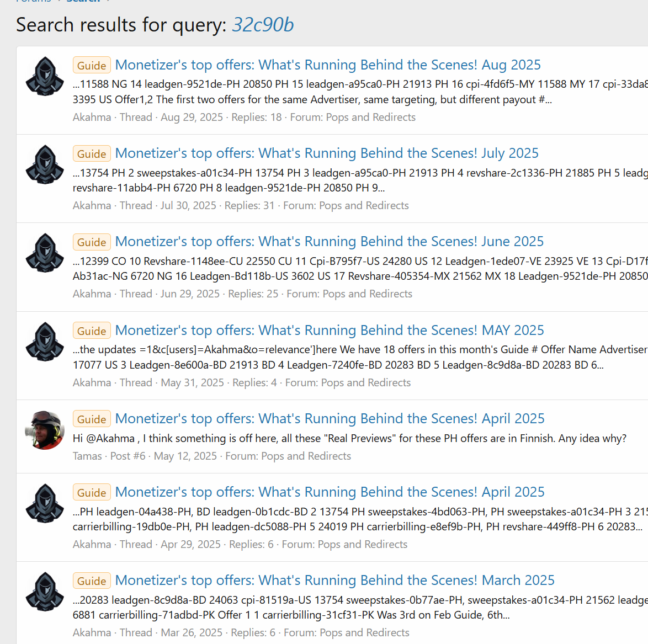This screenshot has width=648, height=644.
Task: Open the July 2025 Monetizer top offers thread
Action: (327, 153)
